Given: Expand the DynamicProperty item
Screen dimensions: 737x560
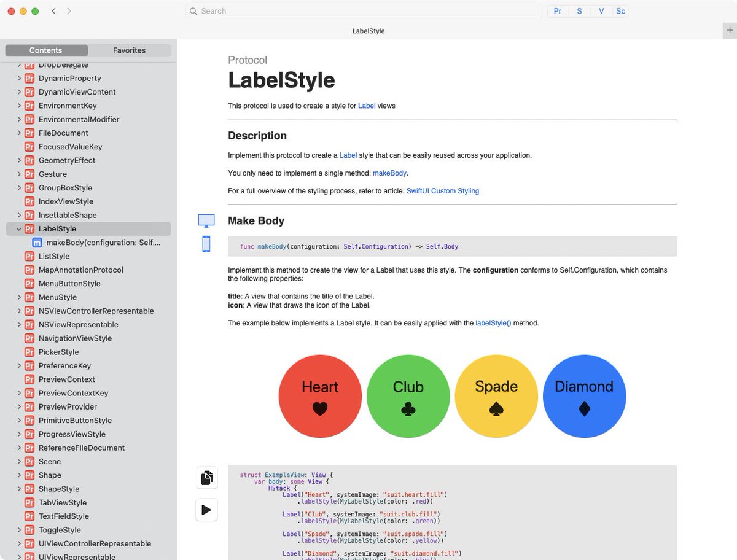Looking at the screenshot, I should click(x=19, y=79).
